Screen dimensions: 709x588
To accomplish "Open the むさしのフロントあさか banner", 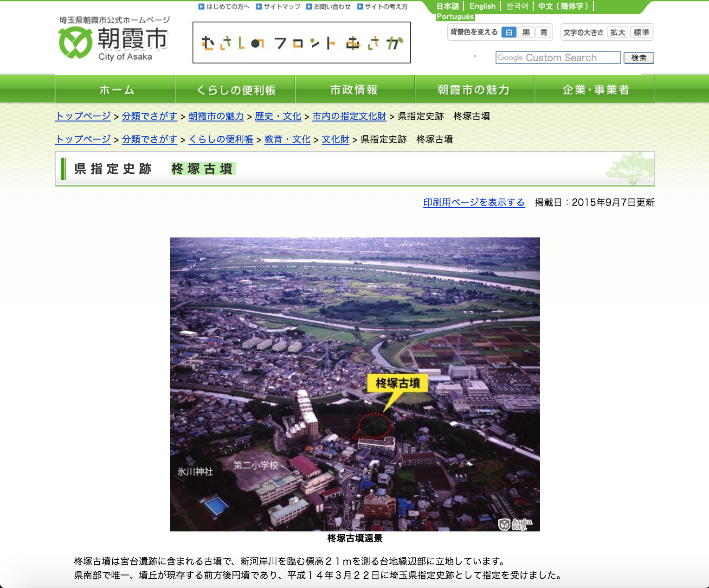I will pos(302,43).
